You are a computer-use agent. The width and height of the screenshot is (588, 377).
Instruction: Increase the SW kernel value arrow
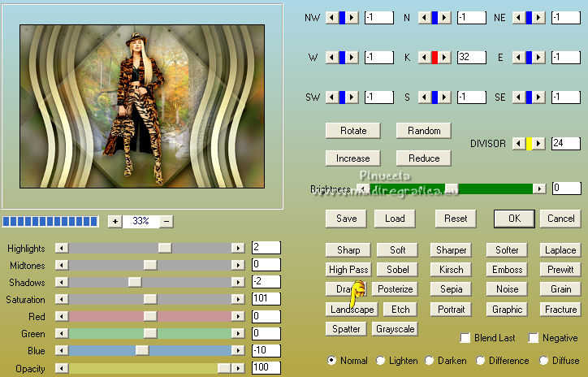(x=352, y=97)
